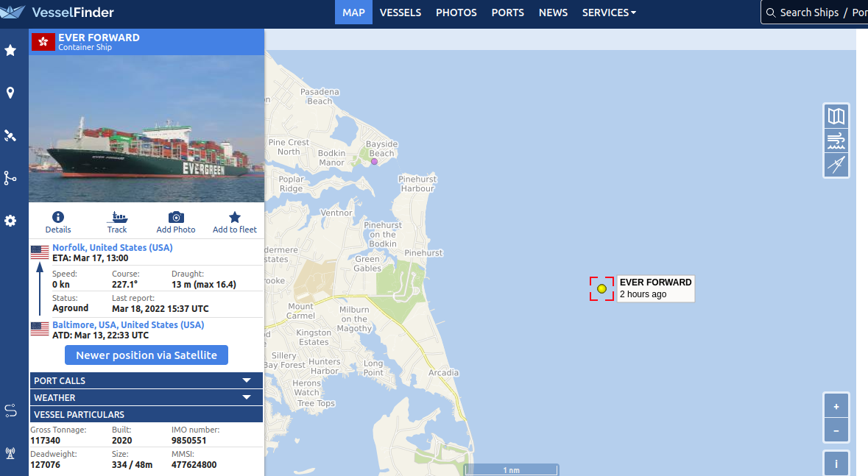Open the settings gear in the sidebar
Screen dimensions: 868x476
click(x=10, y=221)
